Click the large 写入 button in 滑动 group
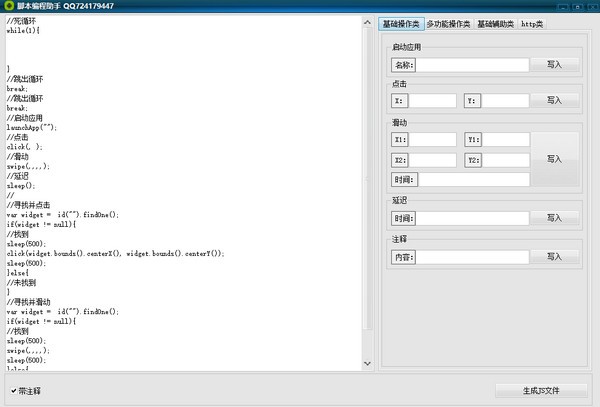This screenshot has height=407, width=600. point(554,159)
